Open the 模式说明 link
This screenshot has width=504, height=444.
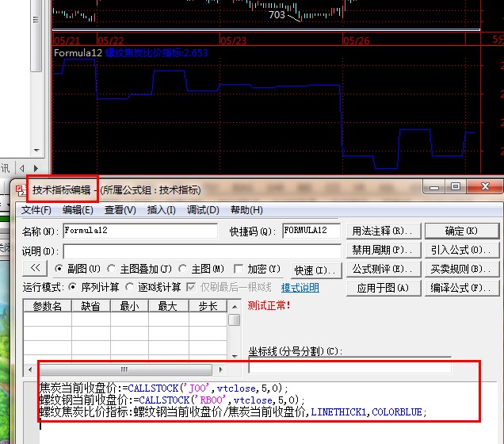pos(300,288)
